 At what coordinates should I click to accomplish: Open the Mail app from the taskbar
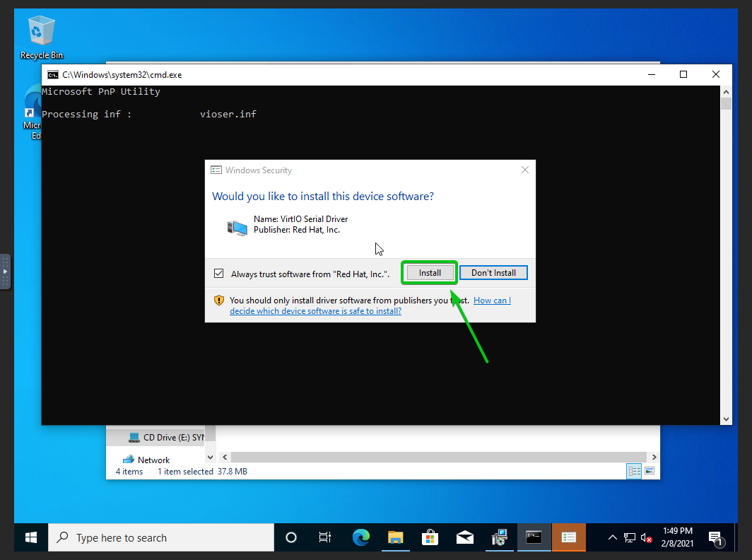click(464, 538)
